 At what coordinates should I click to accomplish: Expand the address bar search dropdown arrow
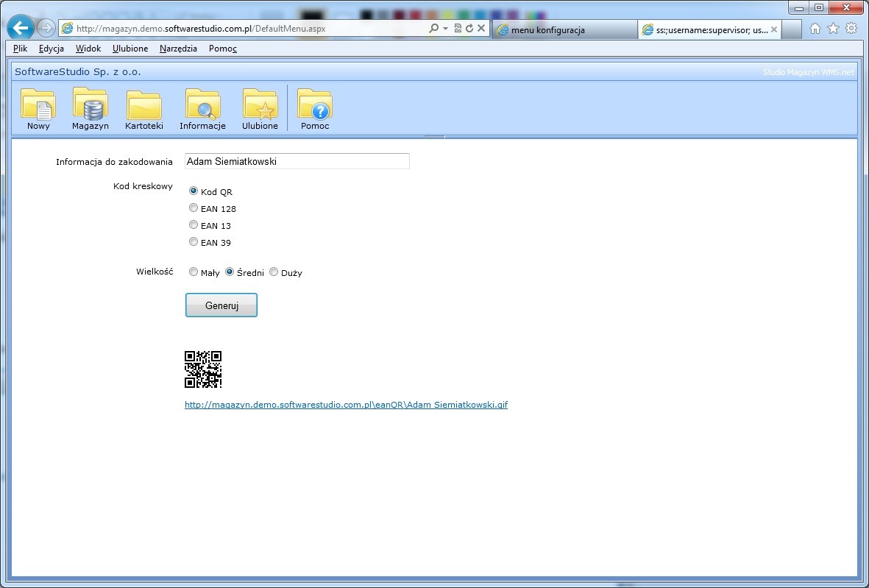[x=446, y=28]
